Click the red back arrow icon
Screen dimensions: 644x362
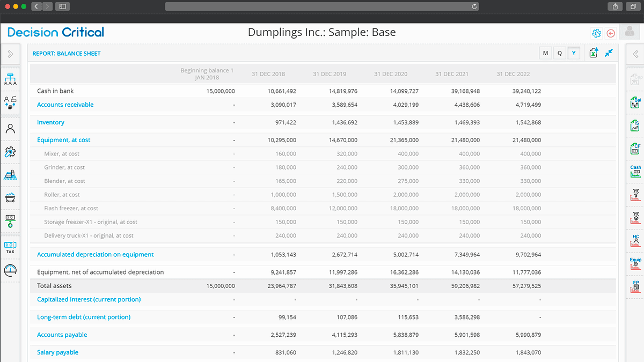point(611,33)
